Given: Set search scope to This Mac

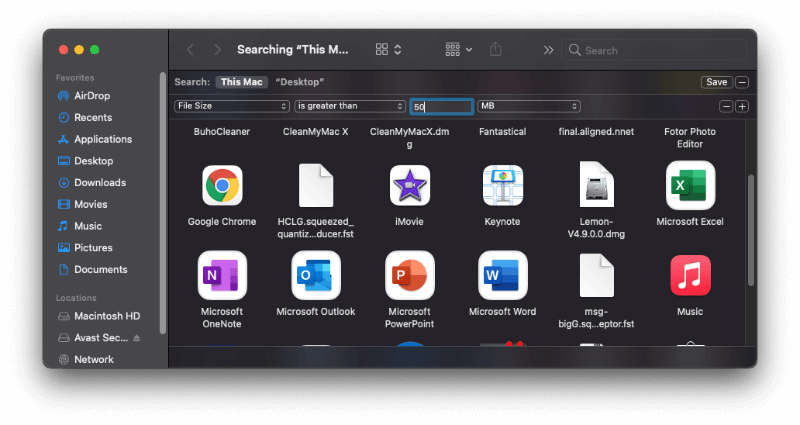Looking at the screenshot, I should pos(241,82).
